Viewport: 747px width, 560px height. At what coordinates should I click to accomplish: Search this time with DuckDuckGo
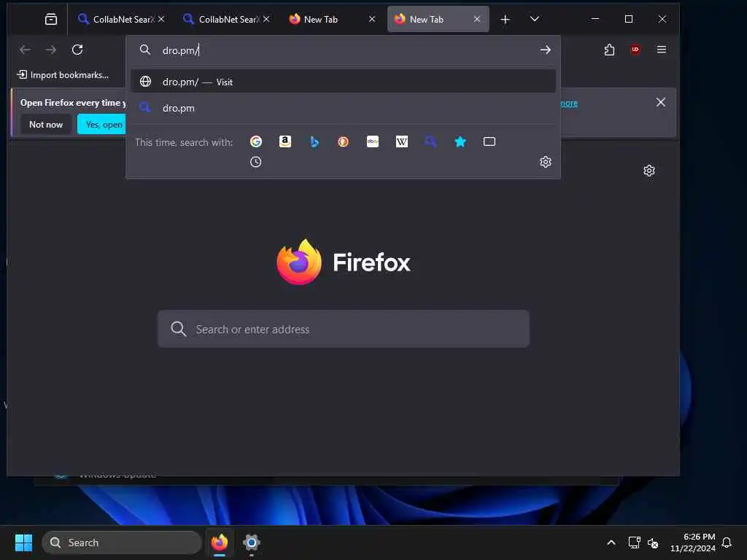coord(343,141)
